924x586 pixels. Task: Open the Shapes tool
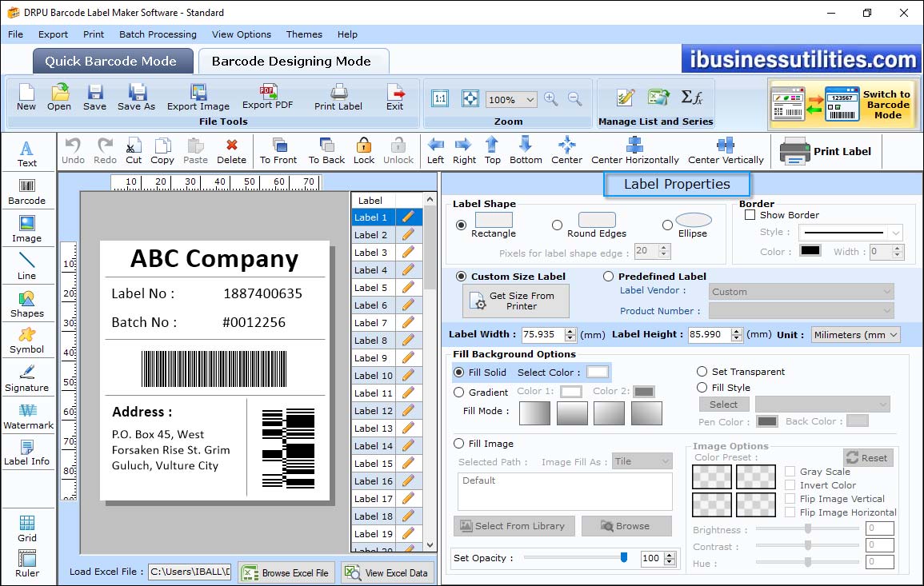[27, 304]
